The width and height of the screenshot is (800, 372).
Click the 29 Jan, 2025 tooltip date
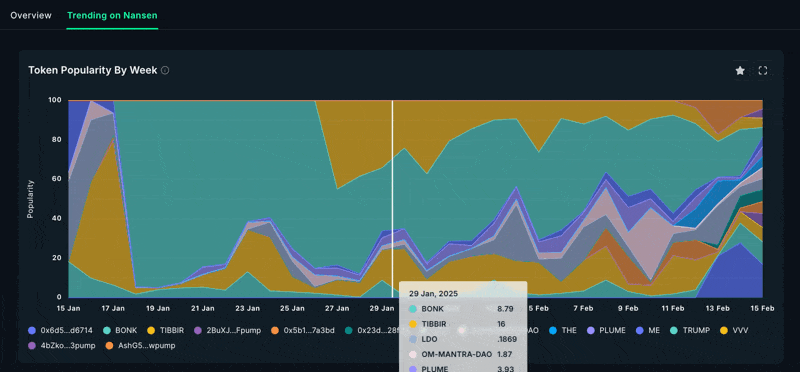pyautogui.click(x=434, y=294)
